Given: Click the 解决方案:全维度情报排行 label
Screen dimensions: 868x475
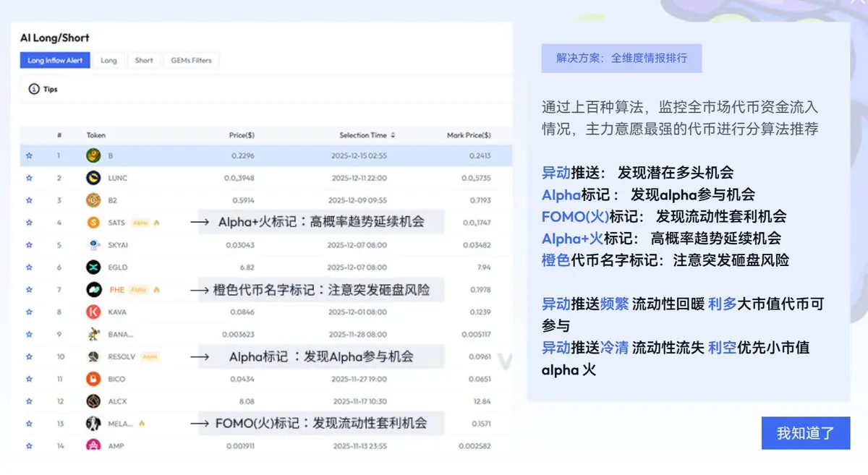Looking at the screenshot, I should click(622, 58).
